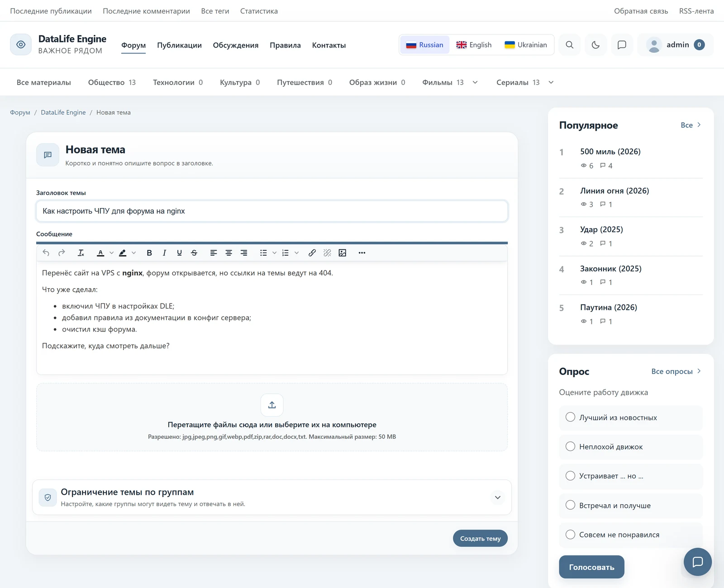The height and width of the screenshot is (588, 724).
Task: Open 'Контакты' in the main menu
Action: (x=329, y=45)
